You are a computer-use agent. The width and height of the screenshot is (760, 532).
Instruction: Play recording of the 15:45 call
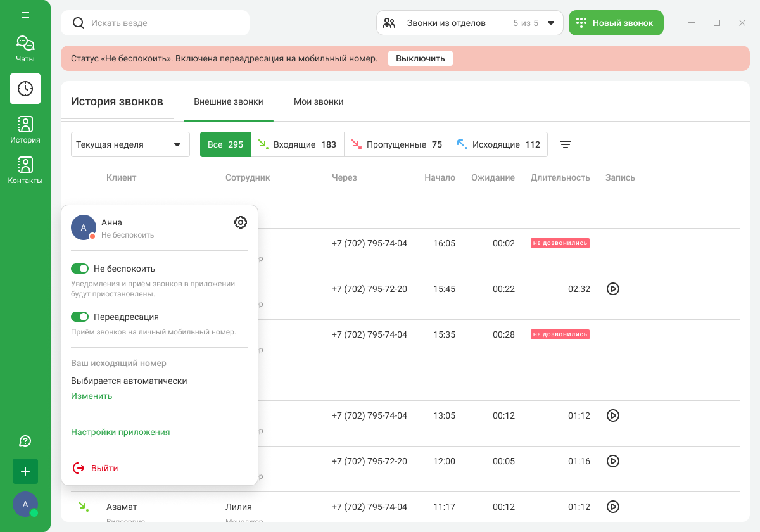[612, 289]
